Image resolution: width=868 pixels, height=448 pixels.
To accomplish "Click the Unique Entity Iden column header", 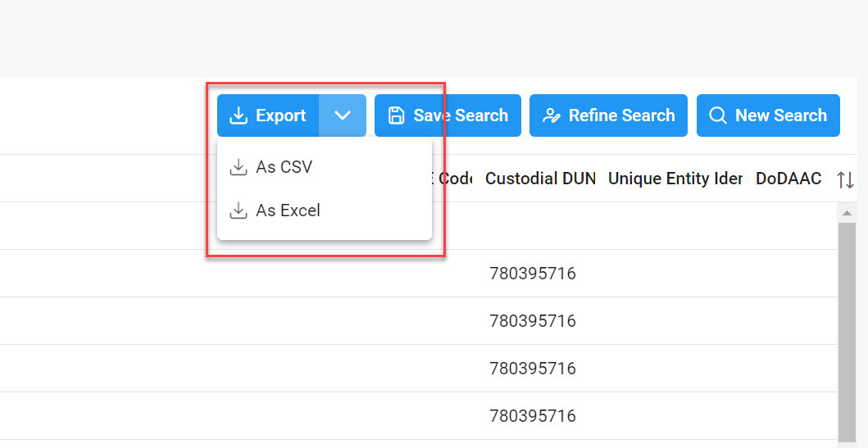I will 675,179.
